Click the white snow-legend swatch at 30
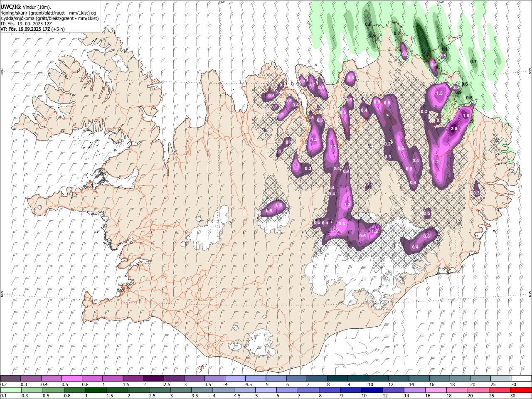This screenshot has width=532, height=399. tap(521, 378)
